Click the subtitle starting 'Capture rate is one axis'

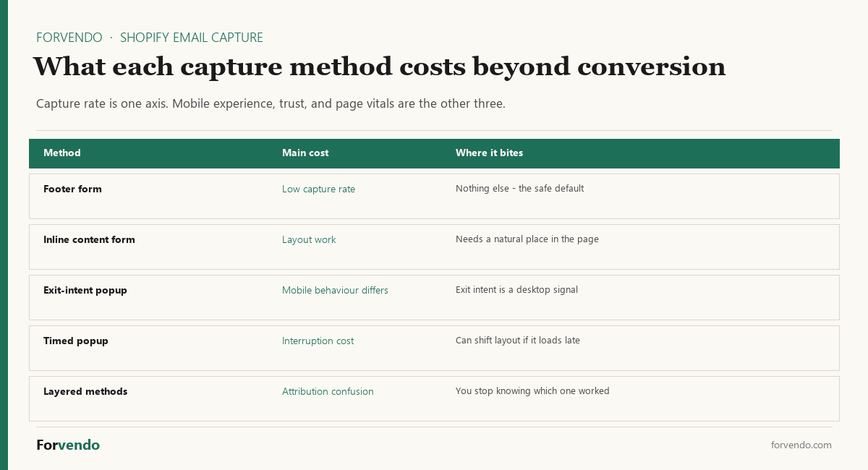tap(271, 103)
